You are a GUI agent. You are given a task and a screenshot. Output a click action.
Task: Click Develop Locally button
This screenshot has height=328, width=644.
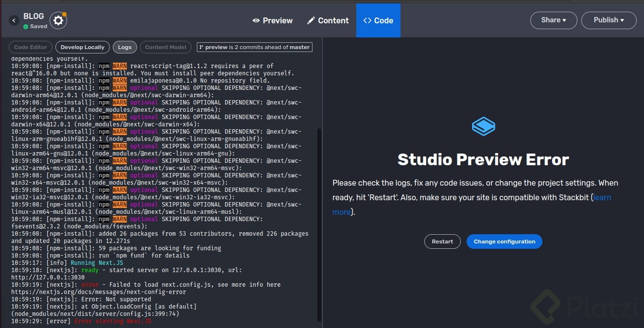click(83, 47)
